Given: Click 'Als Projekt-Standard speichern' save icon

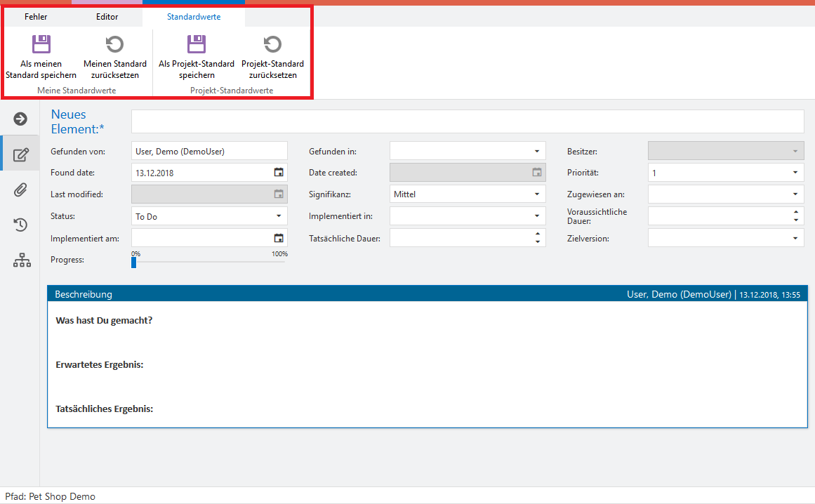Looking at the screenshot, I should click(196, 45).
